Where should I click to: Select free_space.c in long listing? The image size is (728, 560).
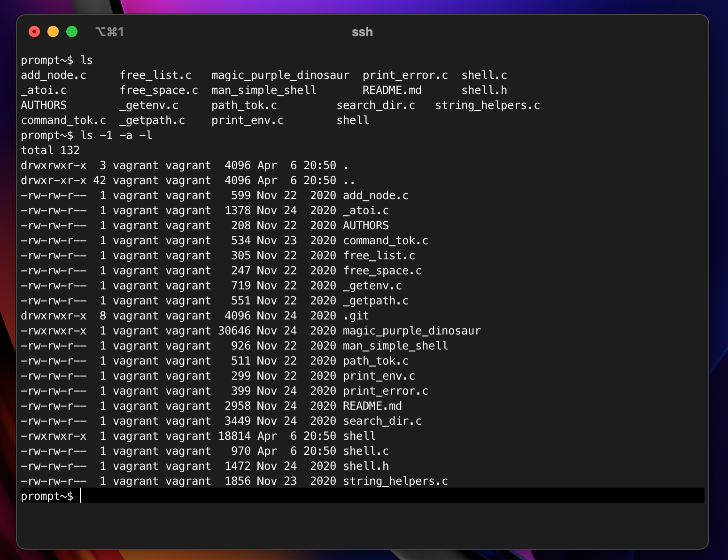tap(382, 271)
